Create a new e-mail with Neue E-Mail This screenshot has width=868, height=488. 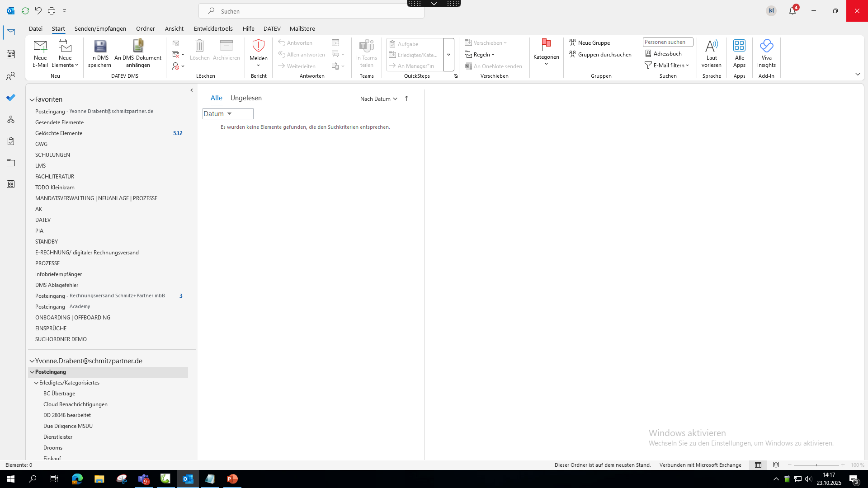pos(40,53)
